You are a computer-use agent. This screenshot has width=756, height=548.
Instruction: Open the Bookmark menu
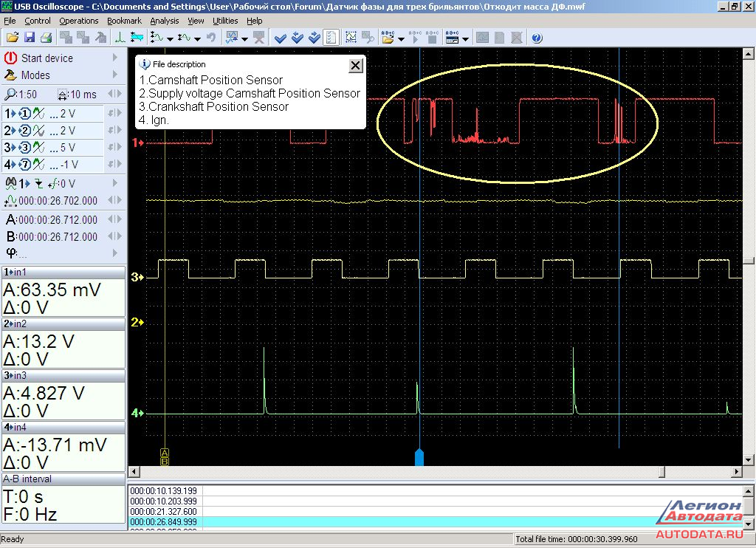(x=124, y=21)
